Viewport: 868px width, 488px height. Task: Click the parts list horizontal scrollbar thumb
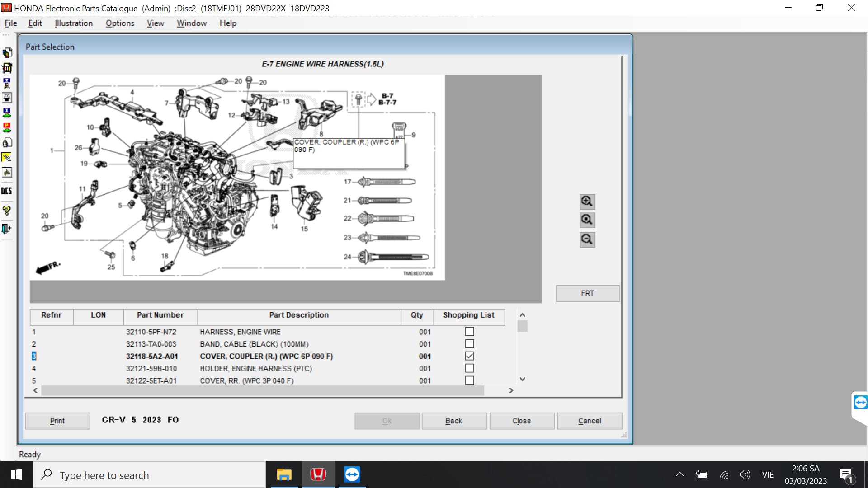(262, 390)
